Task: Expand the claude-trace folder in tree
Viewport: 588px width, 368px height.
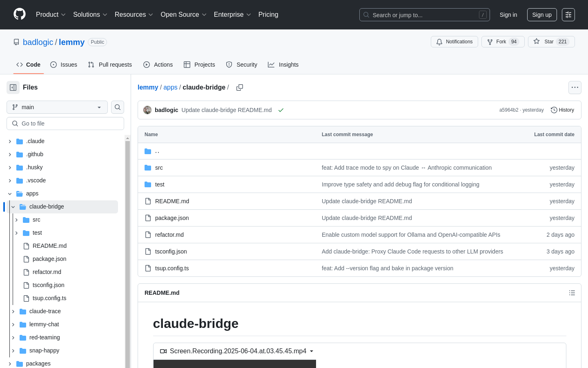Action: pos(13,311)
